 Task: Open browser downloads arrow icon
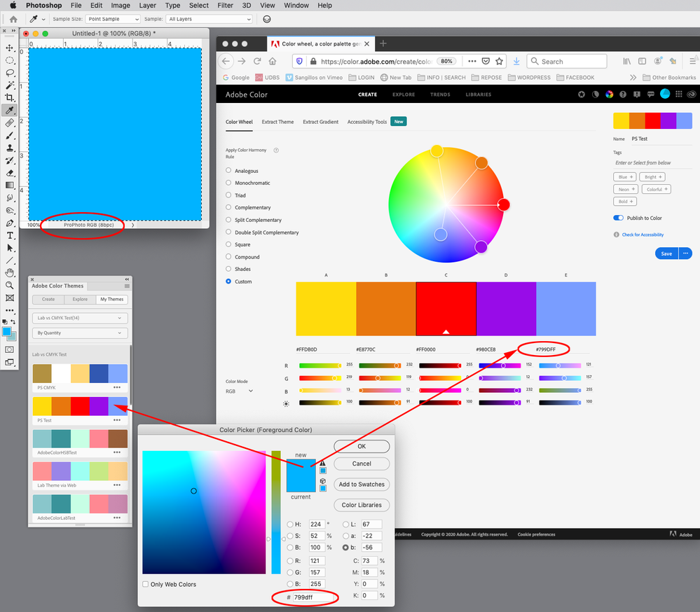click(x=516, y=61)
